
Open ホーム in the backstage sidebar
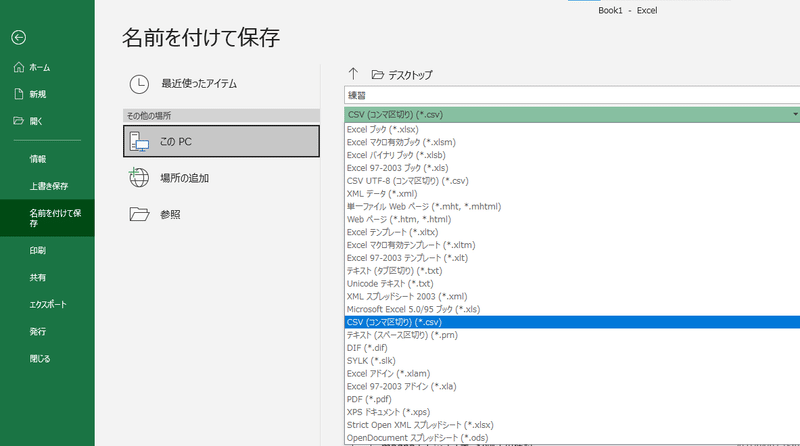tap(40, 67)
